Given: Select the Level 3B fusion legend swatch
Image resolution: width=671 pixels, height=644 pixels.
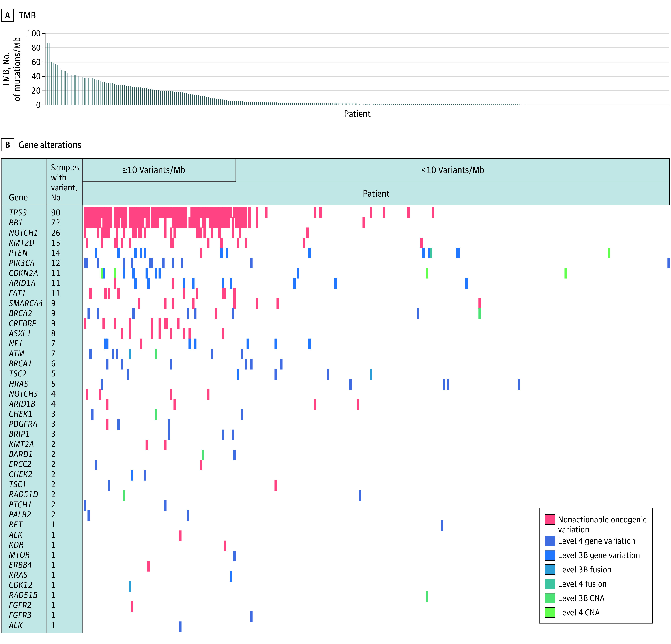Looking at the screenshot, I should pos(550,570).
